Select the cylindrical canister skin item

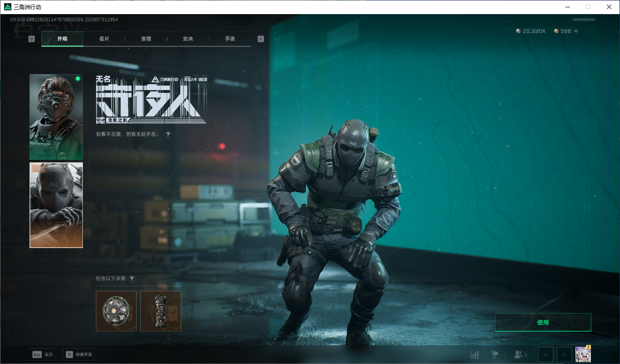click(x=161, y=311)
